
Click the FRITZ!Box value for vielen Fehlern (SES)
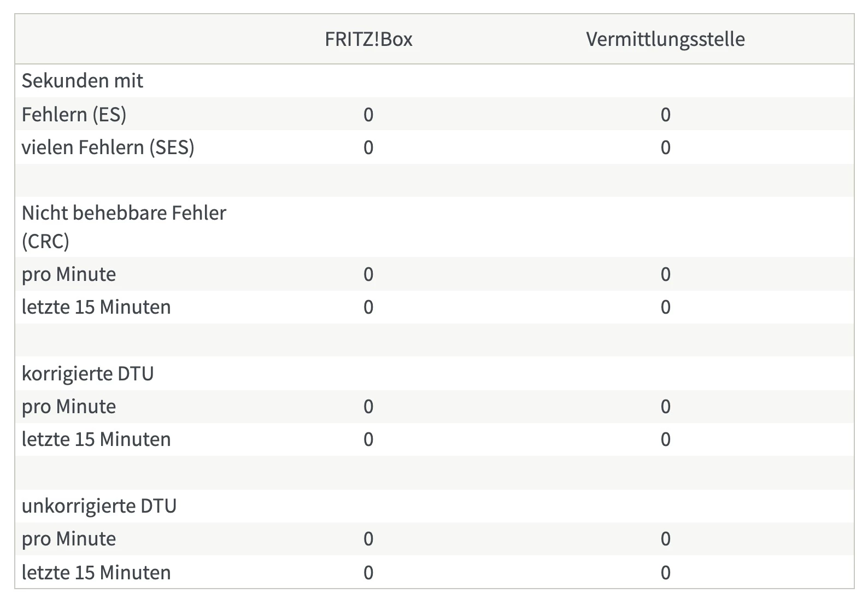[x=368, y=148]
